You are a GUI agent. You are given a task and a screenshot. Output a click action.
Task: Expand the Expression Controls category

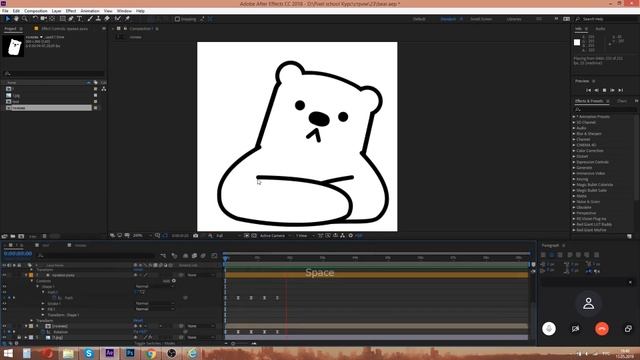point(574,162)
